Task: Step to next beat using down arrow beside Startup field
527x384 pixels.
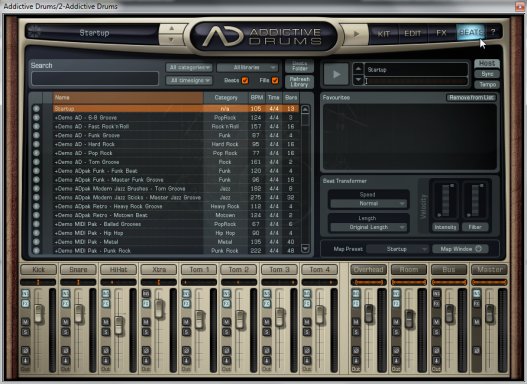Action: point(358,80)
